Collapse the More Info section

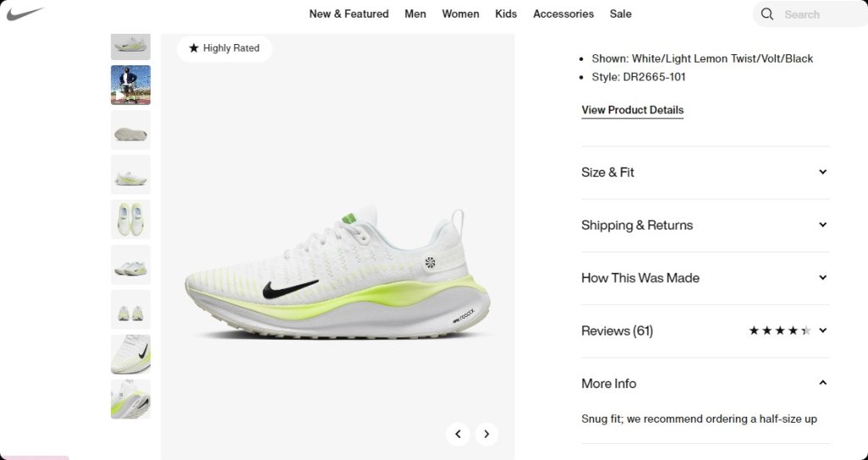(x=705, y=383)
